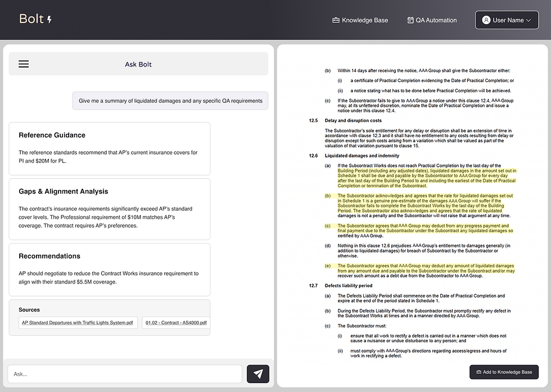The height and width of the screenshot is (392, 551).
Task: Click the Sources label
Action: [x=29, y=310]
